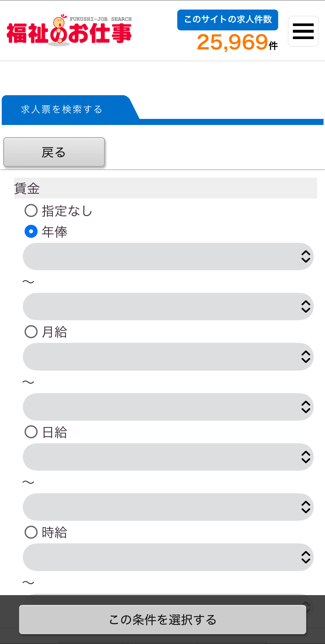The image size is (325, 644).
Task: Expand the 月給 minimum amount dropdown
Action: (x=168, y=357)
